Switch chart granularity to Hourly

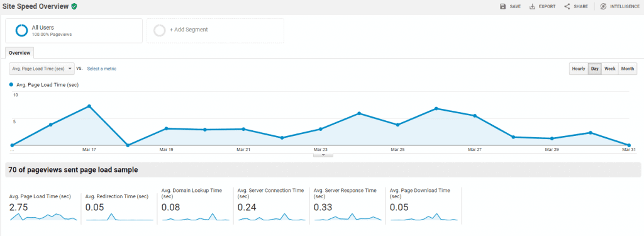tap(579, 69)
